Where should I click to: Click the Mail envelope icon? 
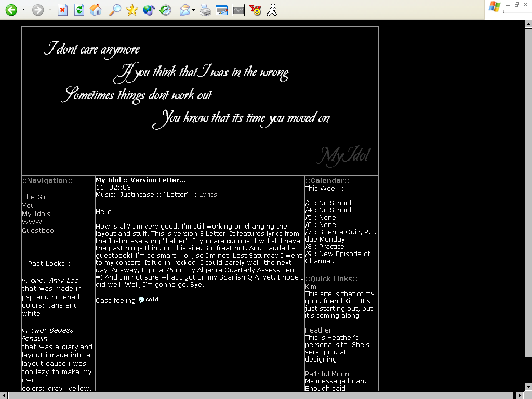click(184, 10)
